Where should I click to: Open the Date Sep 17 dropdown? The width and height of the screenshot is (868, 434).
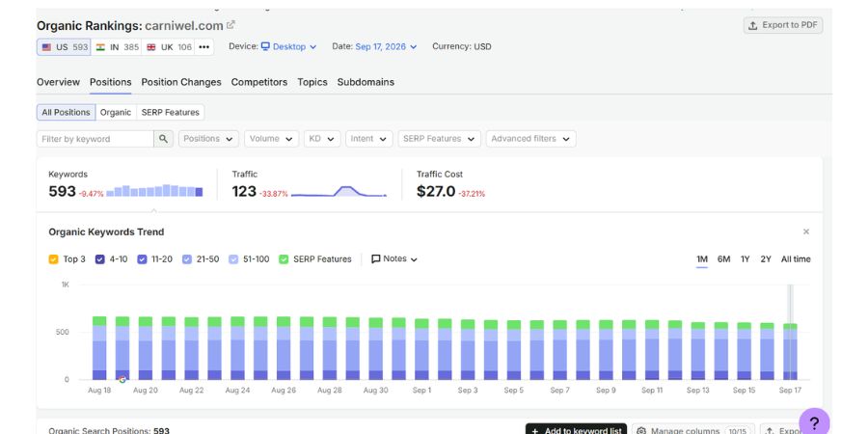[x=386, y=47]
